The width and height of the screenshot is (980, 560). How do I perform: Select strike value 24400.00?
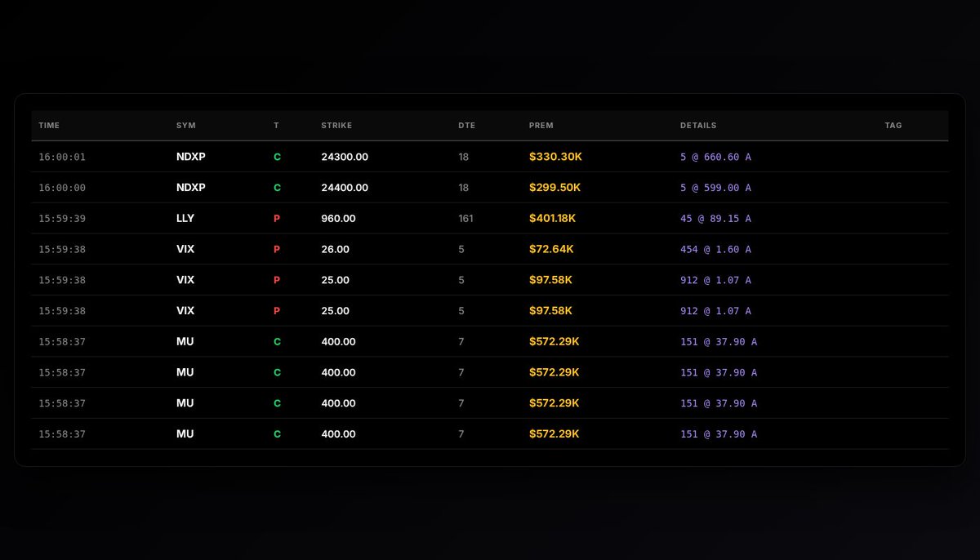[345, 188]
